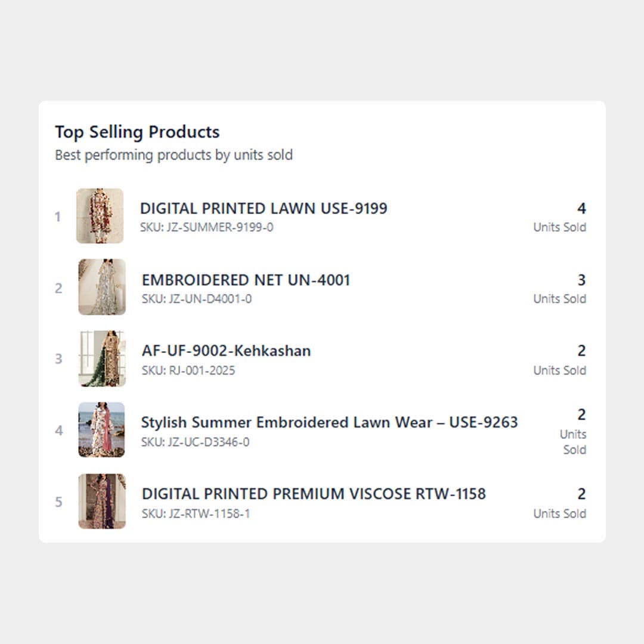Click the DIGITAL PRINTED PREMIUM VISCOSE thumbnail
This screenshot has width=644, height=644.
pos(102,501)
